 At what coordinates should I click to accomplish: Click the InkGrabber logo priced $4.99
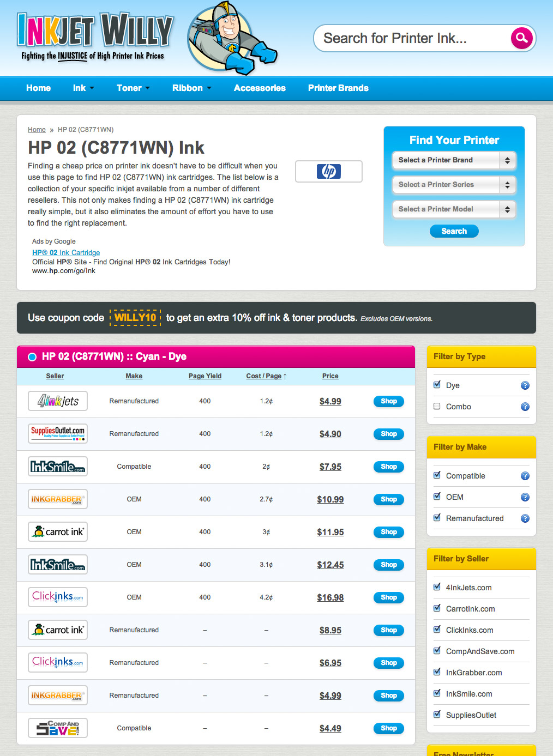(x=58, y=695)
